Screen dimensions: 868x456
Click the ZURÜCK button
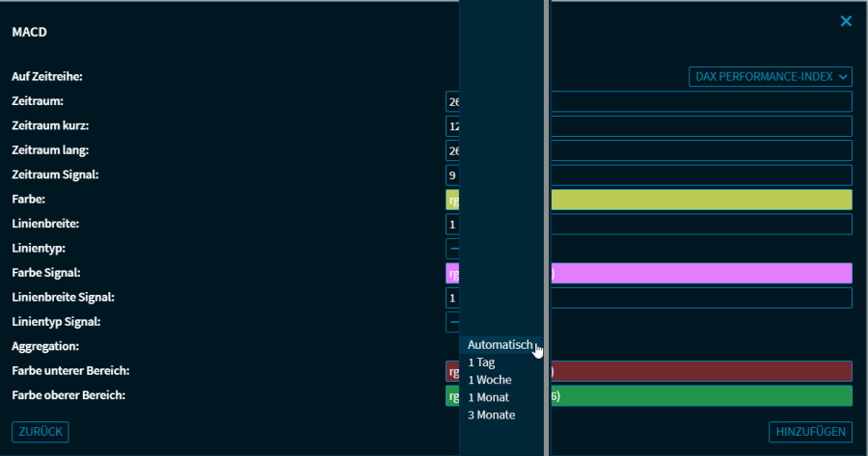coord(41,432)
